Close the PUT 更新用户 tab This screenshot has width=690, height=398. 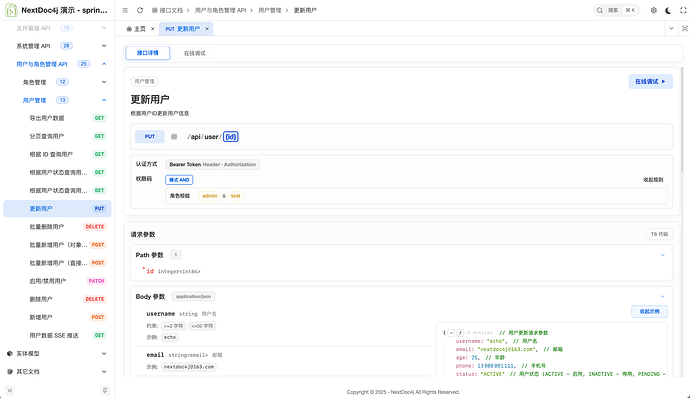(x=207, y=29)
